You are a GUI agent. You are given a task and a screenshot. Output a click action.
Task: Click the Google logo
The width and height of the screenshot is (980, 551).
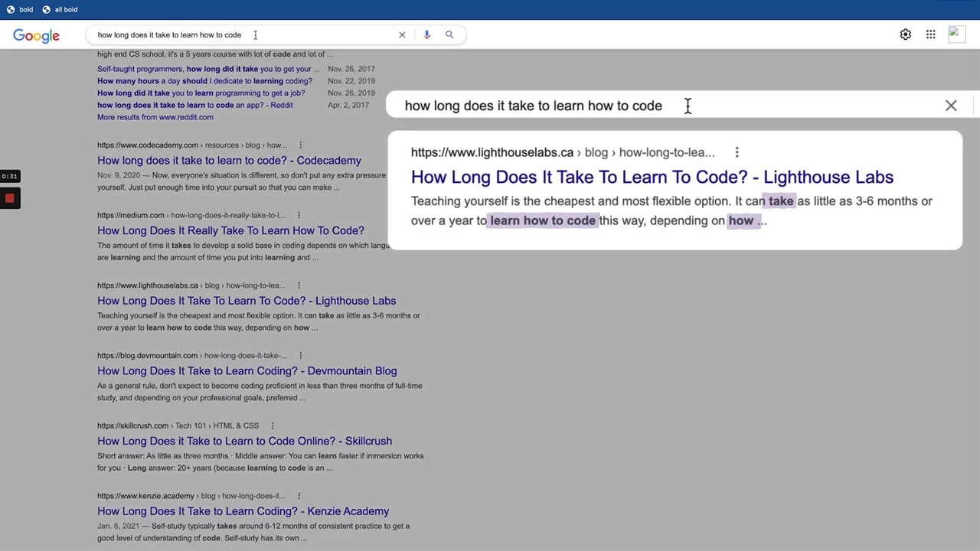[x=36, y=35]
